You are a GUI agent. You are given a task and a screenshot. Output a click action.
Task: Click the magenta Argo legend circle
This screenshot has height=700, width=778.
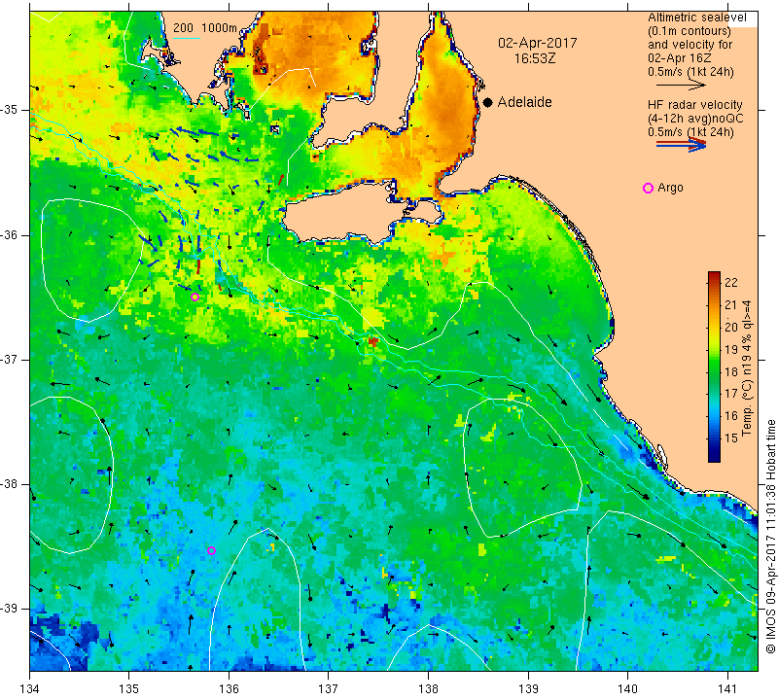pos(648,188)
